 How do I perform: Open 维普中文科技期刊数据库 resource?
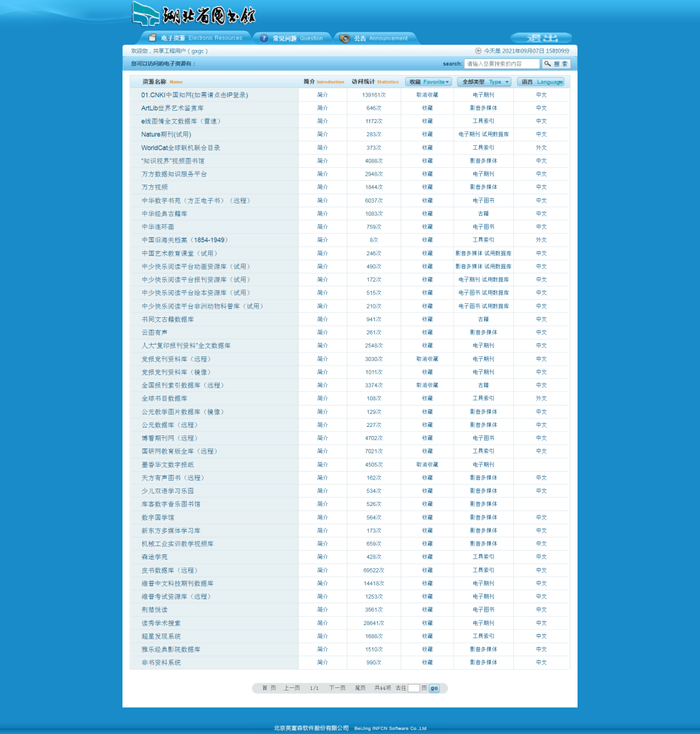(177, 583)
